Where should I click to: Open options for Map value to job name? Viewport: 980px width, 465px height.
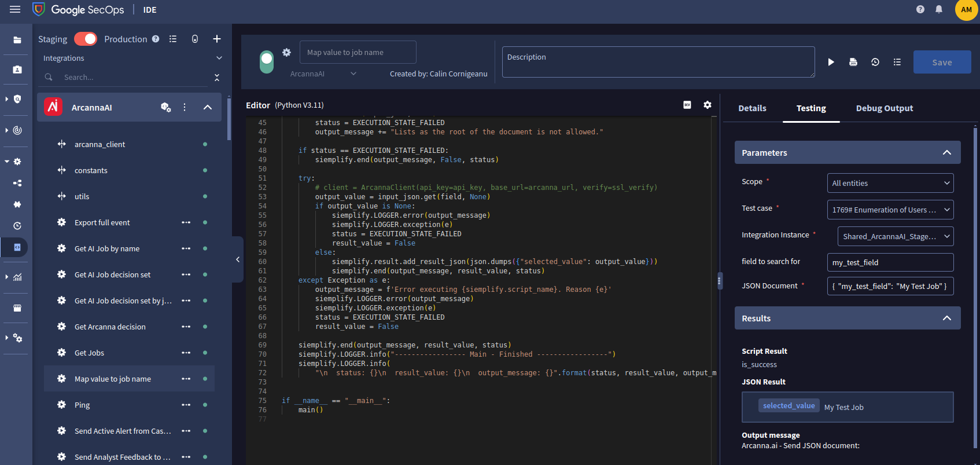click(186, 379)
